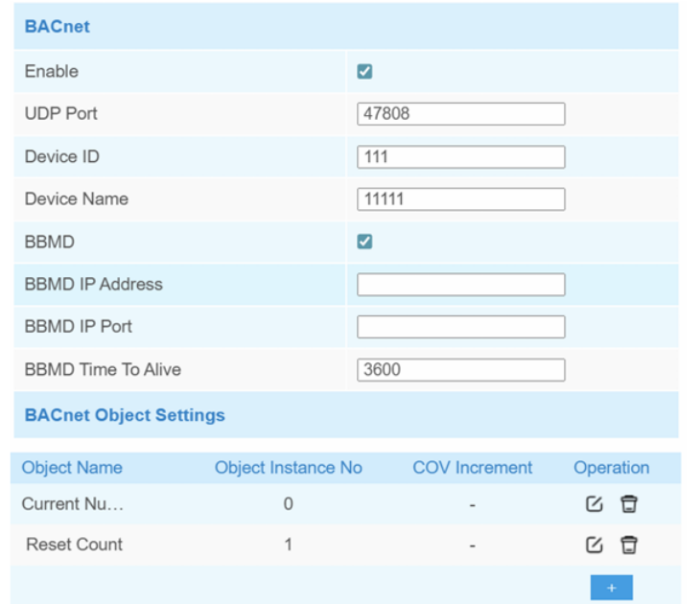Select the Device Name label

[x=77, y=199]
